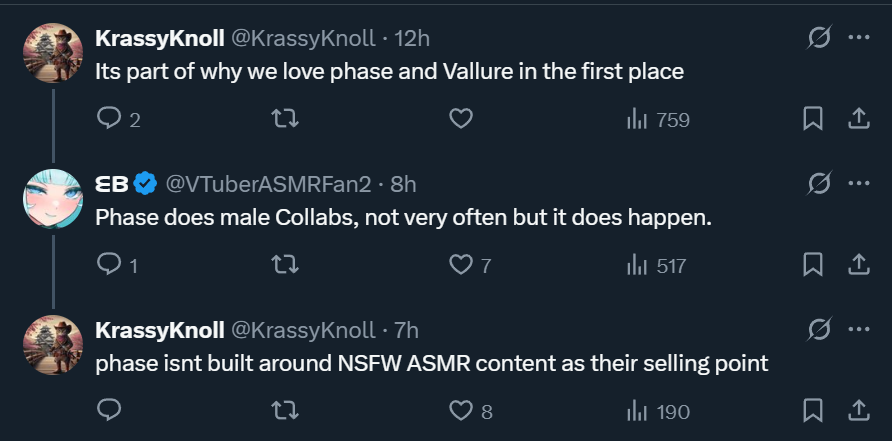This screenshot has width=892, height=441.
Task: Open KrassyKnoll's name on the 7h tweet
Action: point(159,330)
